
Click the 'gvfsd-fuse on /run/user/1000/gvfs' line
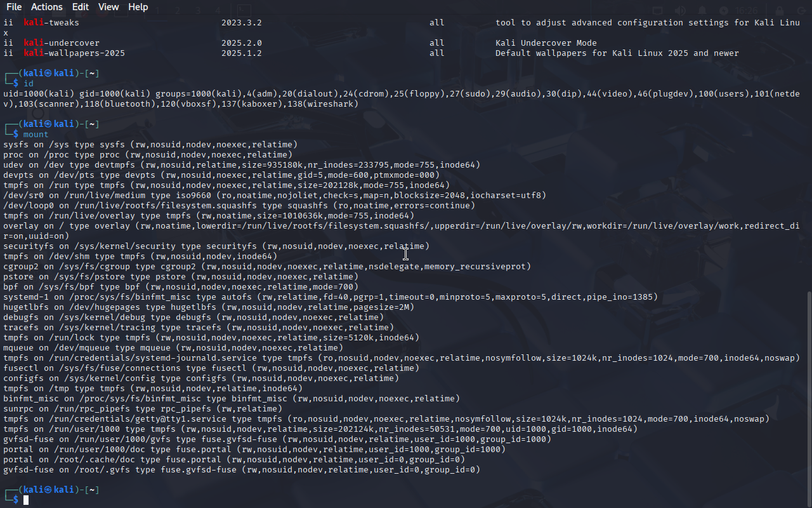[x=277, y=439]
